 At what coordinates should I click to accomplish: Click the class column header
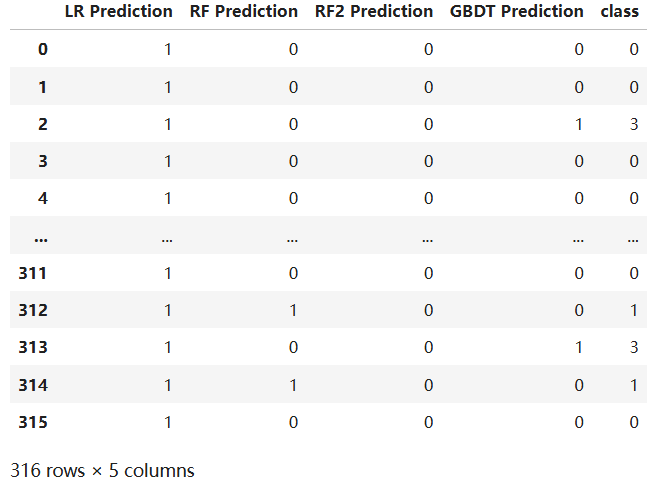point(619,12)
